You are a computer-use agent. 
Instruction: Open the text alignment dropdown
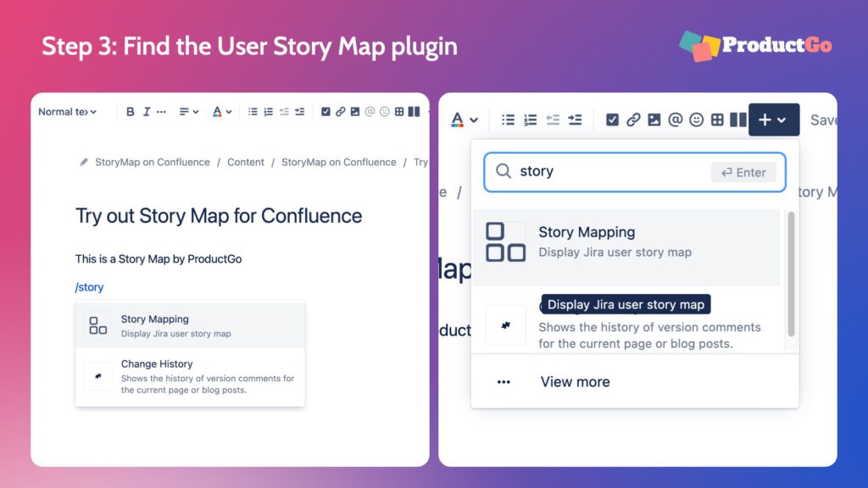[x=188, y=111]
